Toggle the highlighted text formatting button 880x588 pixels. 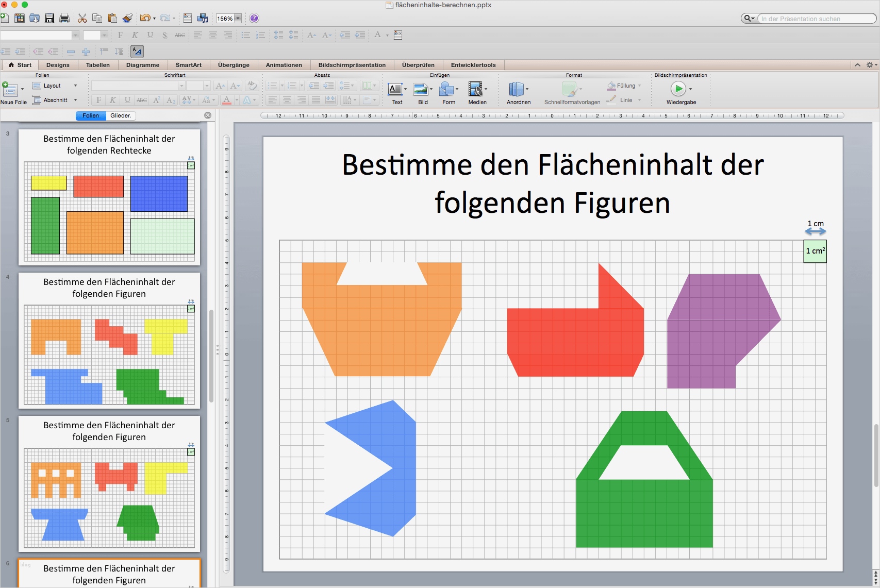tap(137, 51)
